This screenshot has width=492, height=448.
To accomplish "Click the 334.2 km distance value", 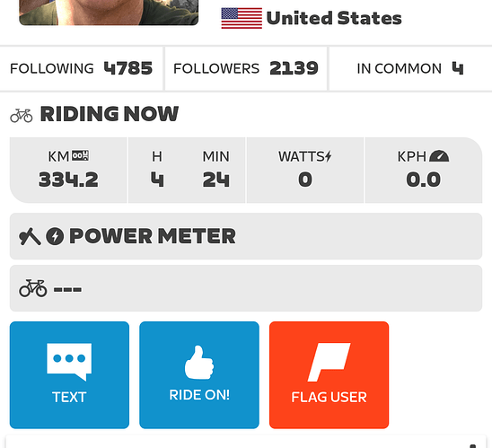I will tap(68, 180).
